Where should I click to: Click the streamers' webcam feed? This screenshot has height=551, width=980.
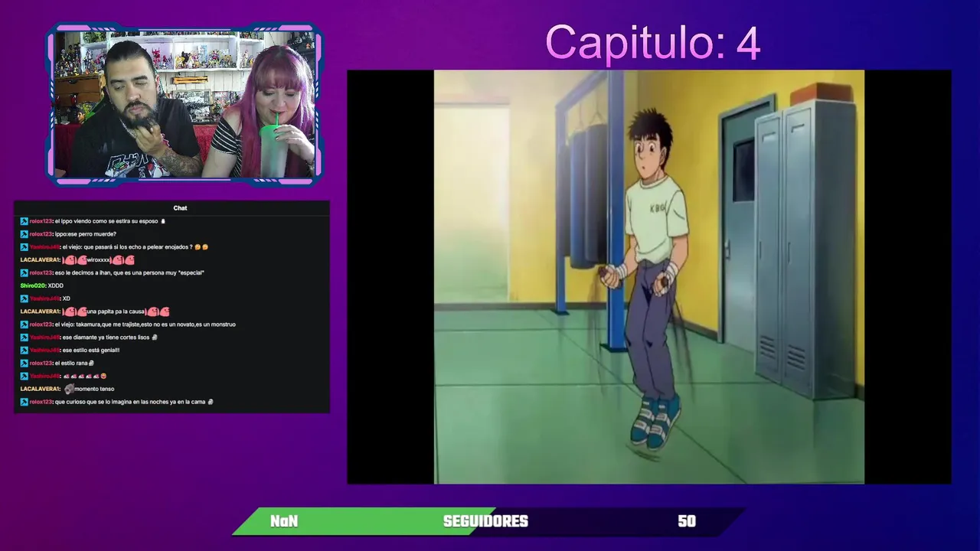click(x=184, y=104)
